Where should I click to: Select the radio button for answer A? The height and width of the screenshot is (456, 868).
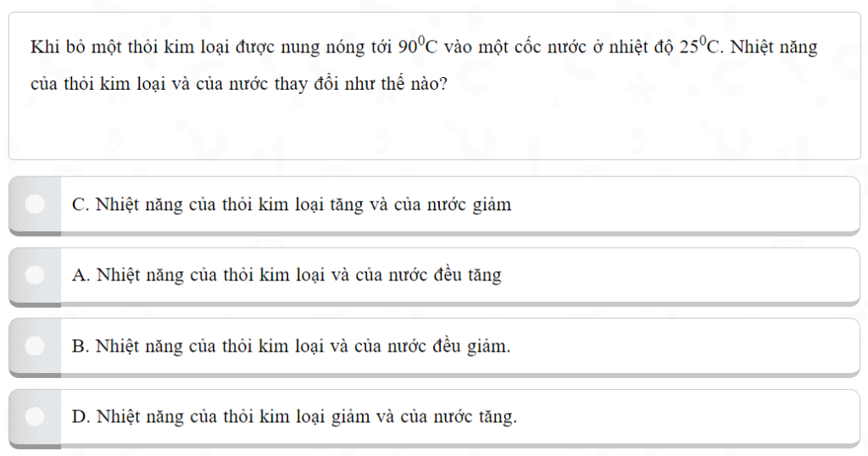click(35, 275)
